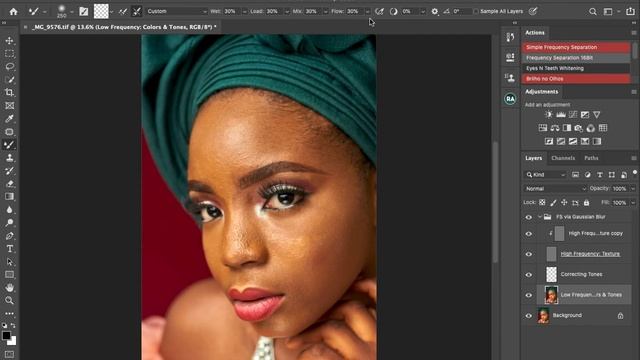
Task: Open the Mix percentage dropdown
Action: pos(325,12)
